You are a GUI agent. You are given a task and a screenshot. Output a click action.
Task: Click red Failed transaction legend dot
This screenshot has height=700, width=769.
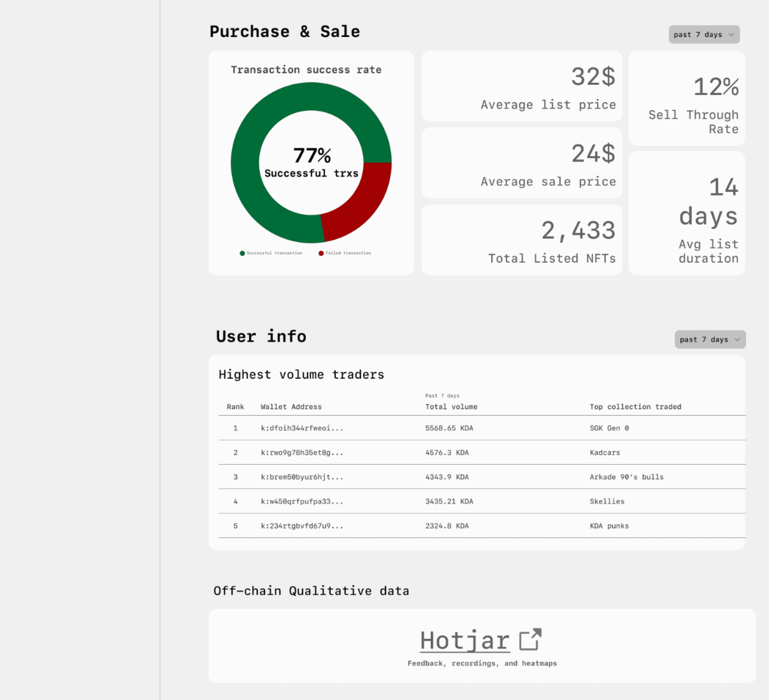(321, 253)
